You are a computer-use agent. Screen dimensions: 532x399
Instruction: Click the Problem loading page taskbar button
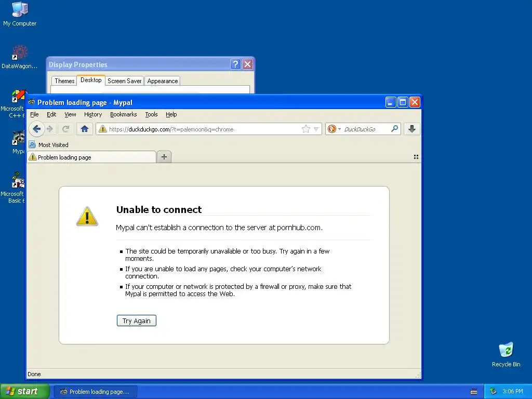(x=96, y=392)
